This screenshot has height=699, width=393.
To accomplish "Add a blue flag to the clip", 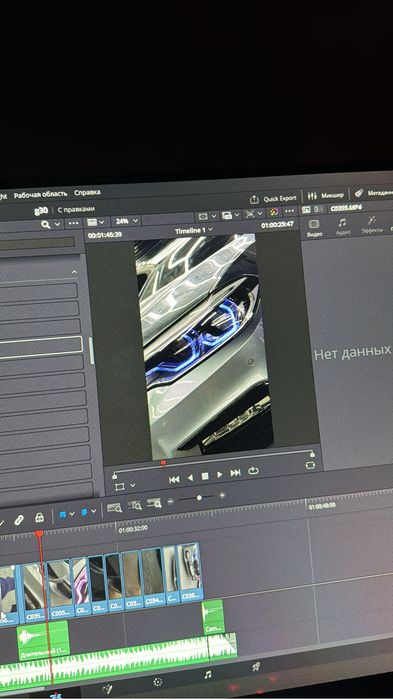I will click(62, 515).
